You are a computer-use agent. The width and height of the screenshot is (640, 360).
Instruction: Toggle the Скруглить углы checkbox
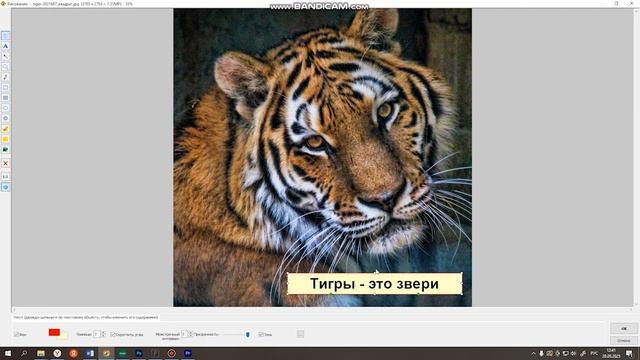pyautogui.click(x=113, y=334)
